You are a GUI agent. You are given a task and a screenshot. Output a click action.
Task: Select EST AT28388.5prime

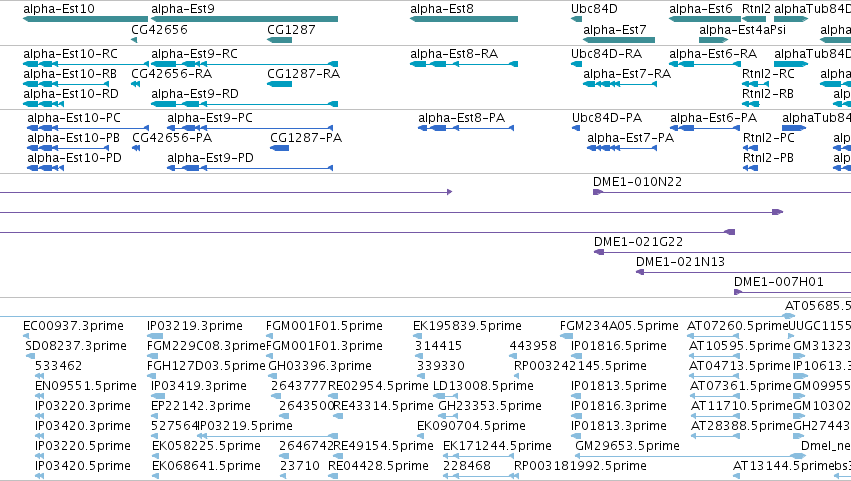715,436
